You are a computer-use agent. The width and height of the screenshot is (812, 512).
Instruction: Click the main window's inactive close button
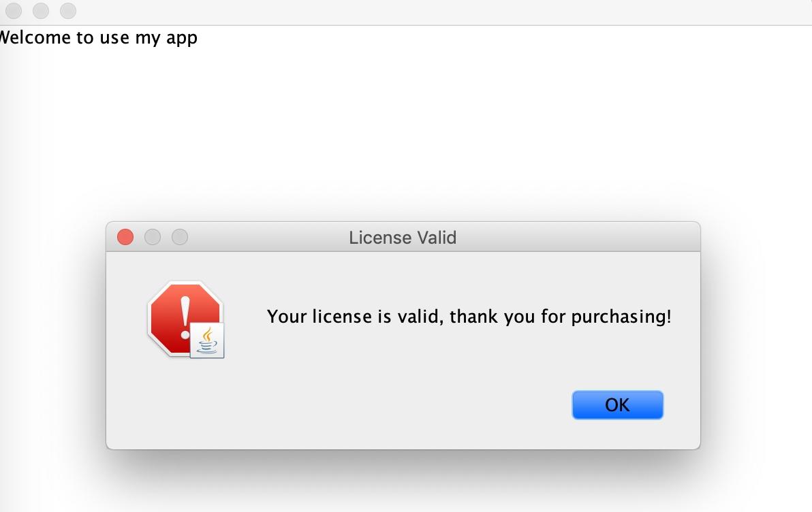(14, 10)
